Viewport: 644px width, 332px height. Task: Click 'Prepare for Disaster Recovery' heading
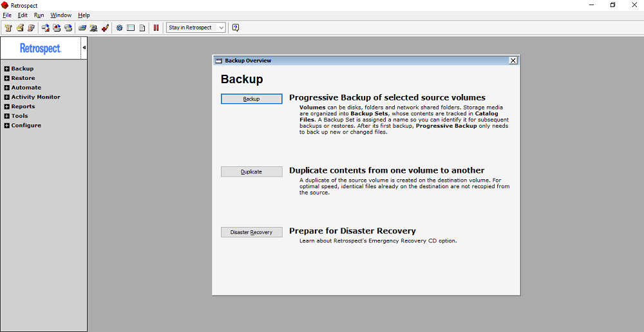[352, 231]
